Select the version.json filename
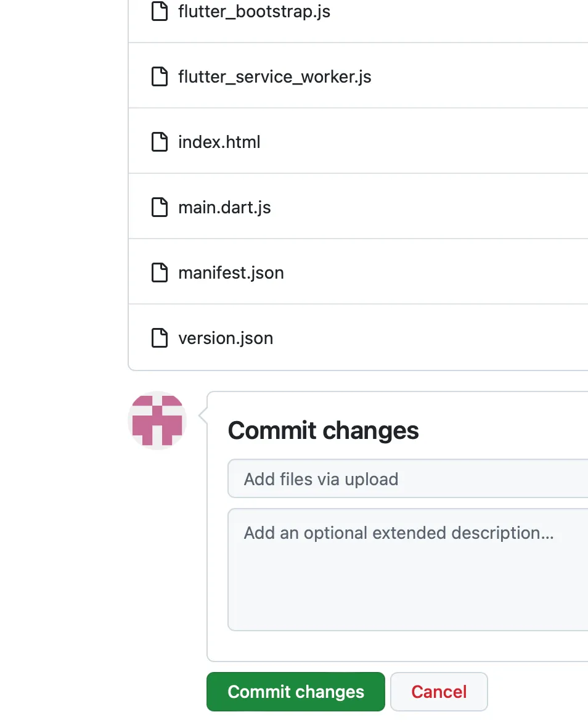 [225, 338]
